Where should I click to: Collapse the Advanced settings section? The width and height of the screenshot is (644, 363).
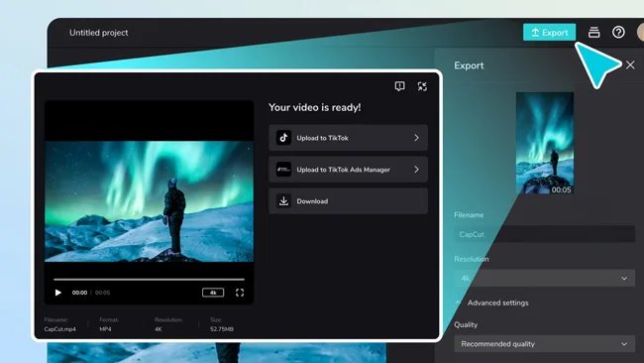click(492, 302)
